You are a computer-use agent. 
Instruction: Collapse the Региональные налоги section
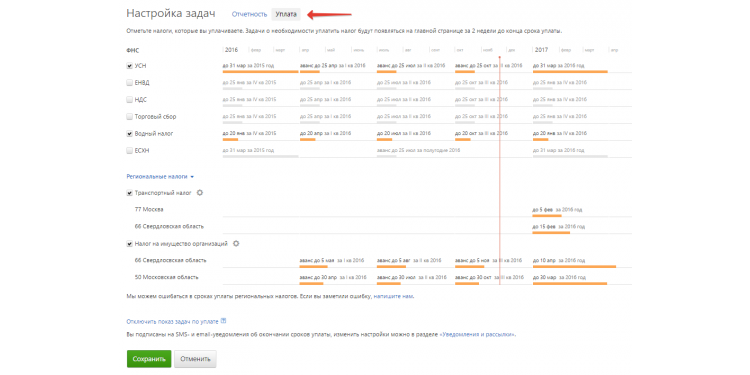click(x=160, y=176)
